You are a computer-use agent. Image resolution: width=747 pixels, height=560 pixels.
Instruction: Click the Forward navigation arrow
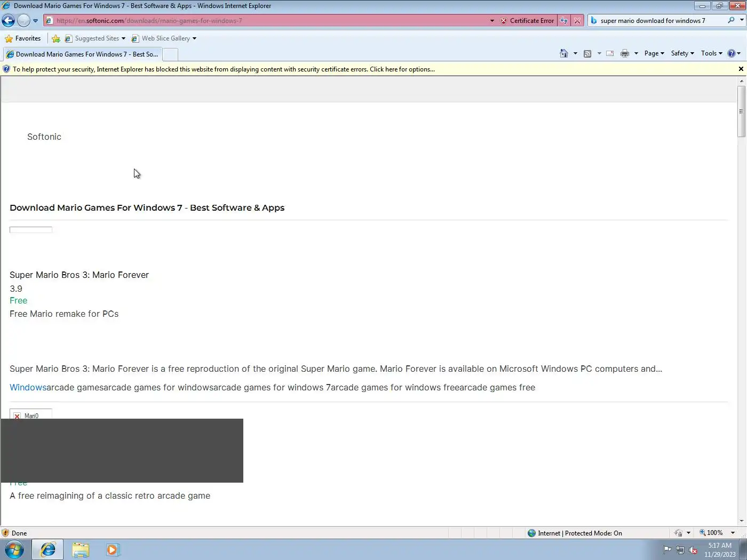click(x=23, y=21)
